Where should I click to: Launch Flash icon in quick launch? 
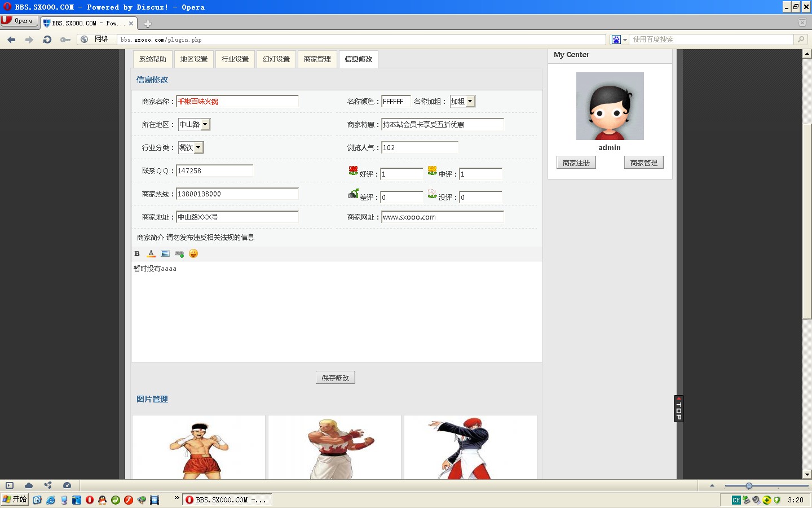[x=129, y=500]
